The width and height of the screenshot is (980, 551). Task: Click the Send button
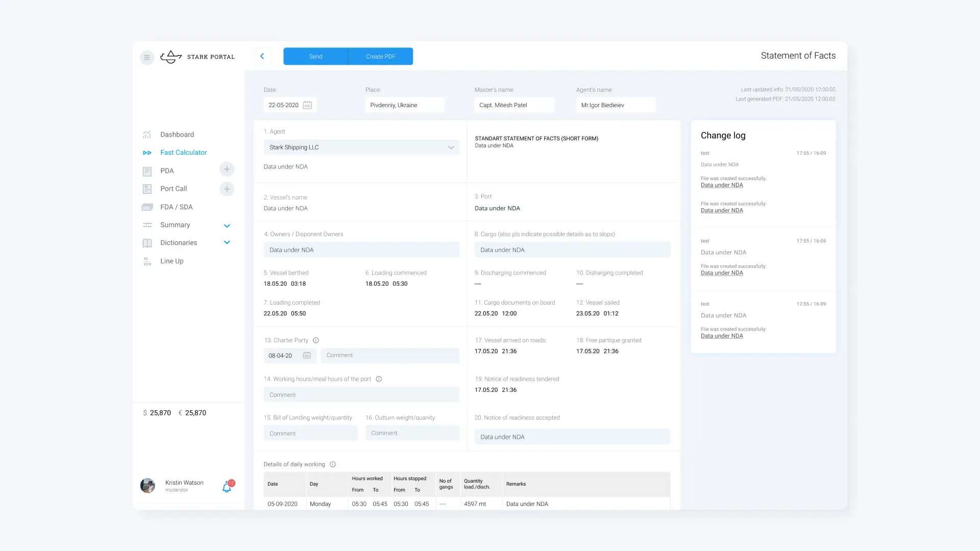coord(315,56)
